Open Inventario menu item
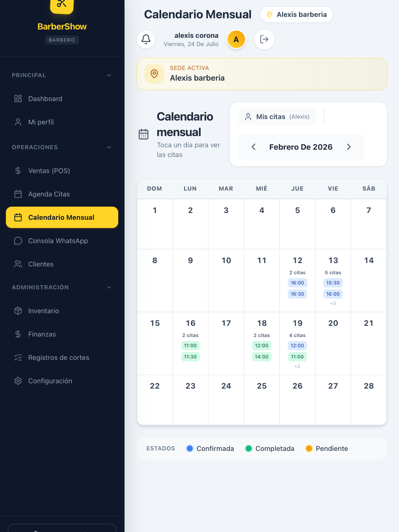The height and width of the screenshot is (532, 399). (x=62, y=310)
